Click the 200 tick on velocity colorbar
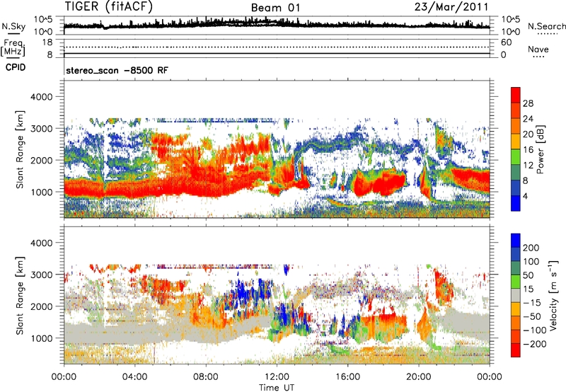Image resolution: width=566 pixels, height=392 pixels. [531, 248]
